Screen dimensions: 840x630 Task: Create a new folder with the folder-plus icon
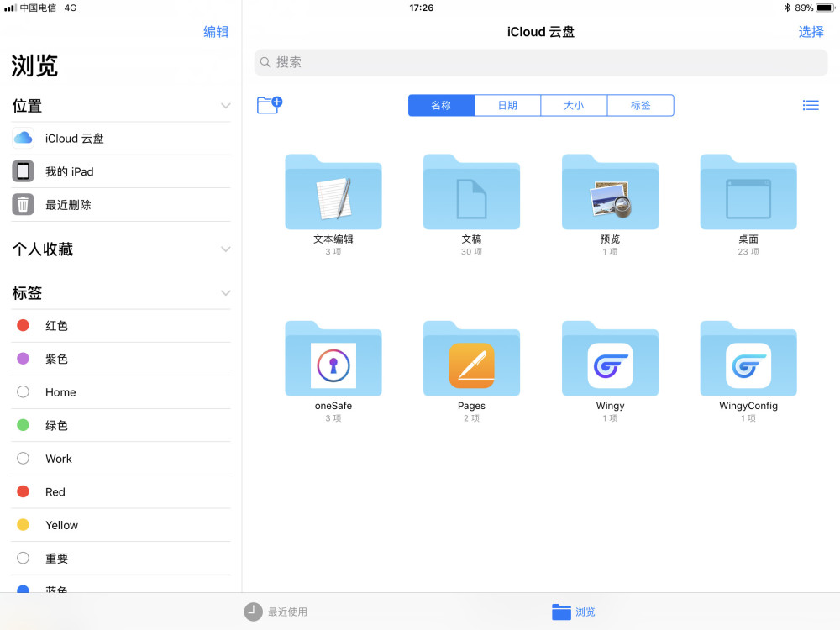pyautogui.click(x=270, y=104)
